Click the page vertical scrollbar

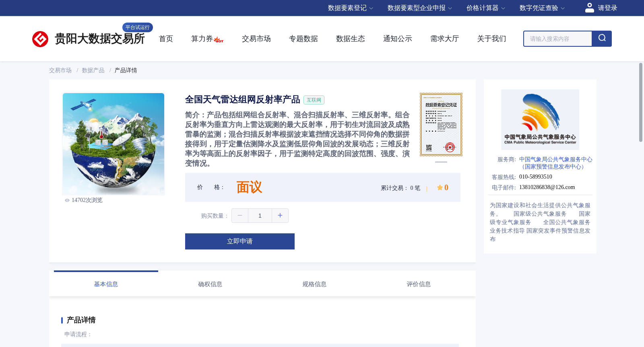coord(641,102)
